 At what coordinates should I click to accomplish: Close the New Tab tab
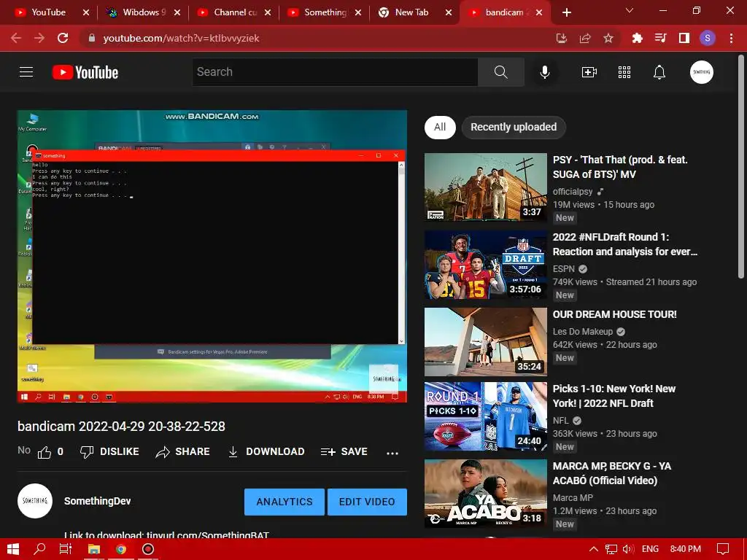coord(449,12)
